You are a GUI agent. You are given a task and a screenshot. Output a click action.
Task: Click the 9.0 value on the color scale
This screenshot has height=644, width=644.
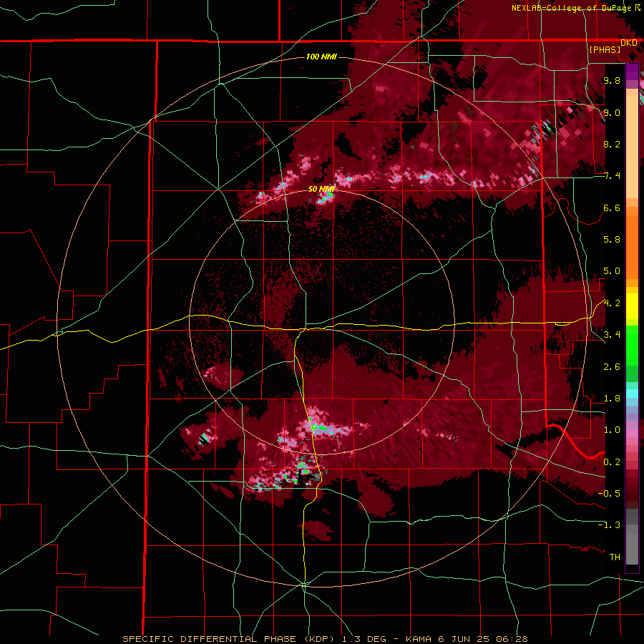(612, 112)
